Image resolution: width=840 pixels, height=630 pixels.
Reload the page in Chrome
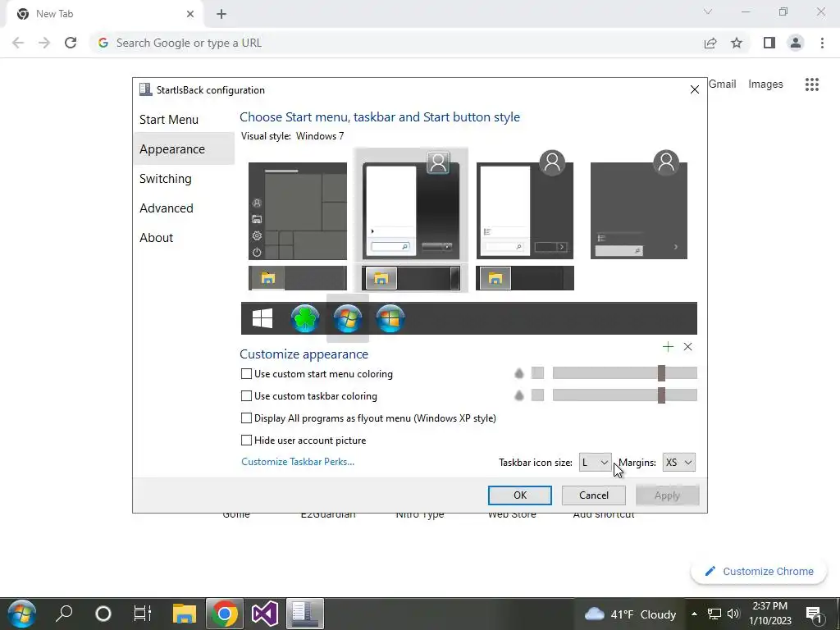[x=71, y=43]
